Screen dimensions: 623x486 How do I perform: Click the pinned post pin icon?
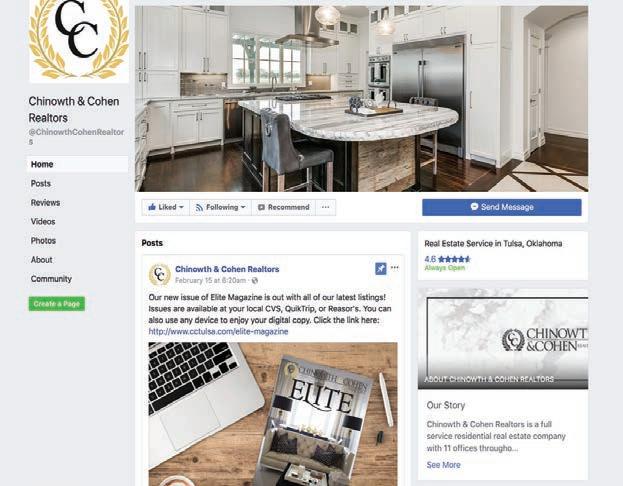click(380, 269)
